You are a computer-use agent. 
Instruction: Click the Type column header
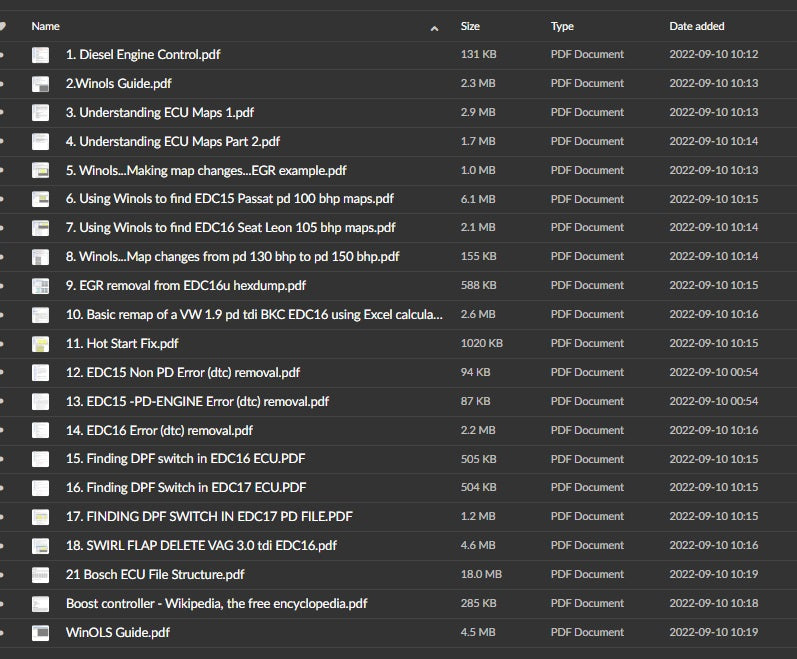[562, 27]
